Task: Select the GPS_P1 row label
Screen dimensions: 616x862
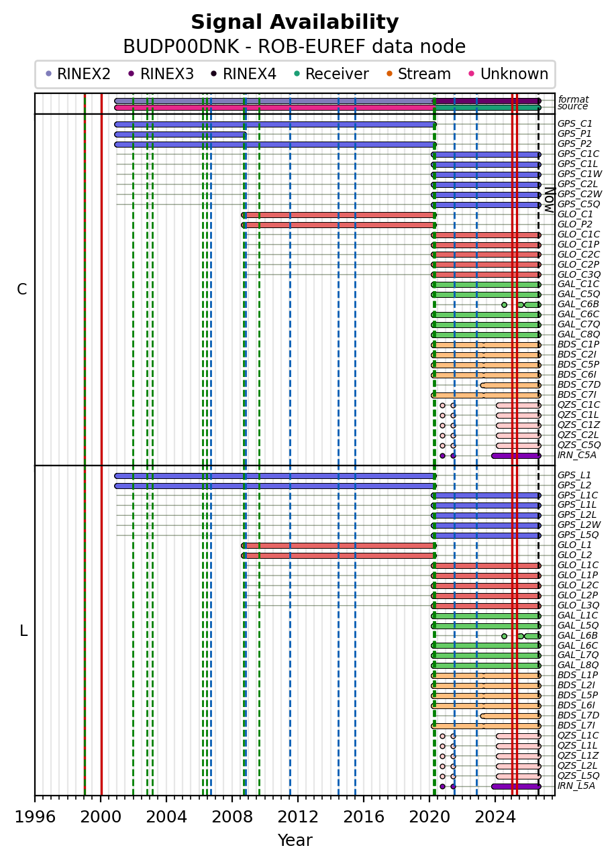Action: coord(575,133)
